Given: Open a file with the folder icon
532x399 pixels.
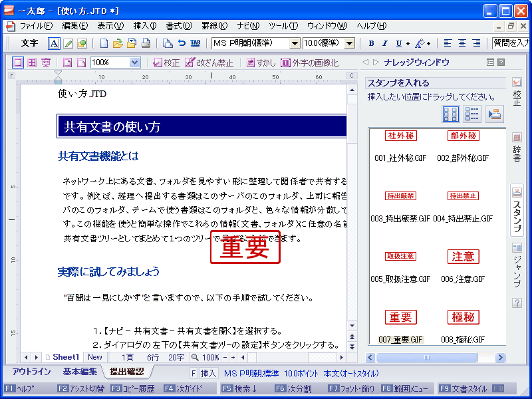Looking at the screenshot, I should [118, 43].
